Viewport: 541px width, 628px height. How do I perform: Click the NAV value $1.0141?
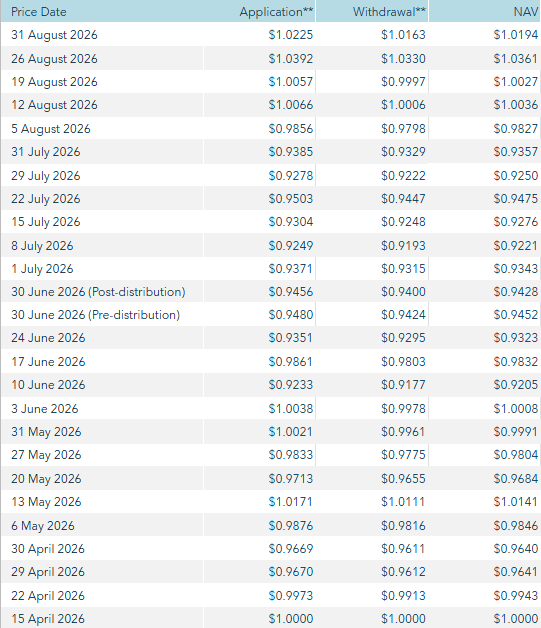pos(516,501)
